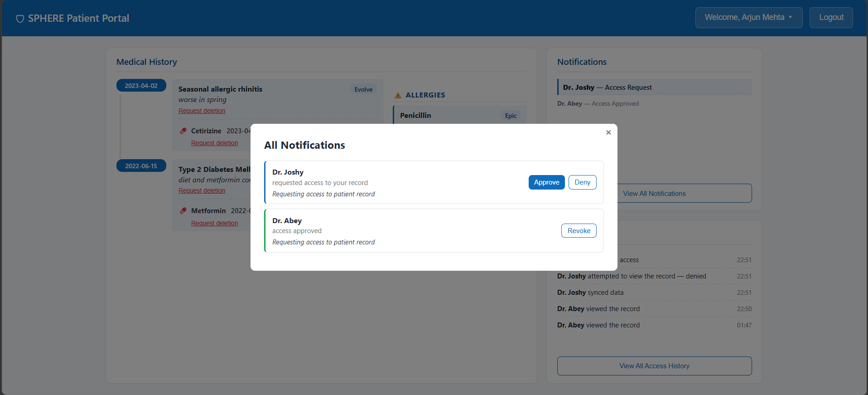Click the Dr. Joshy name in the dialog

288,172
